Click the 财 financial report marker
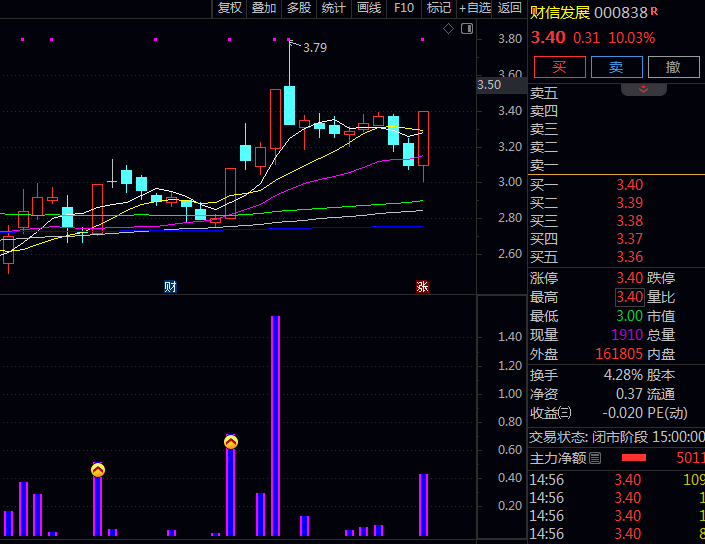705x544 pixels. click(x=170, y=287)
